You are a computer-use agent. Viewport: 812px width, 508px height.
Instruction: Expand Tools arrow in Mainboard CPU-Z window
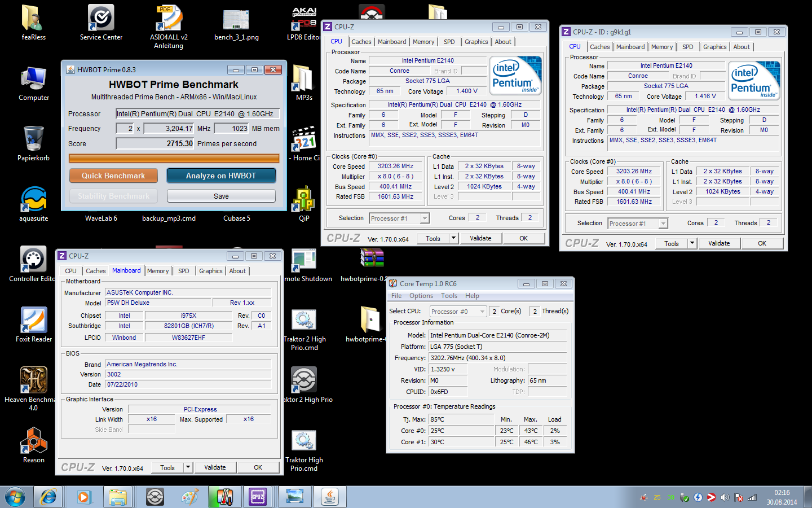click(188, 467)
